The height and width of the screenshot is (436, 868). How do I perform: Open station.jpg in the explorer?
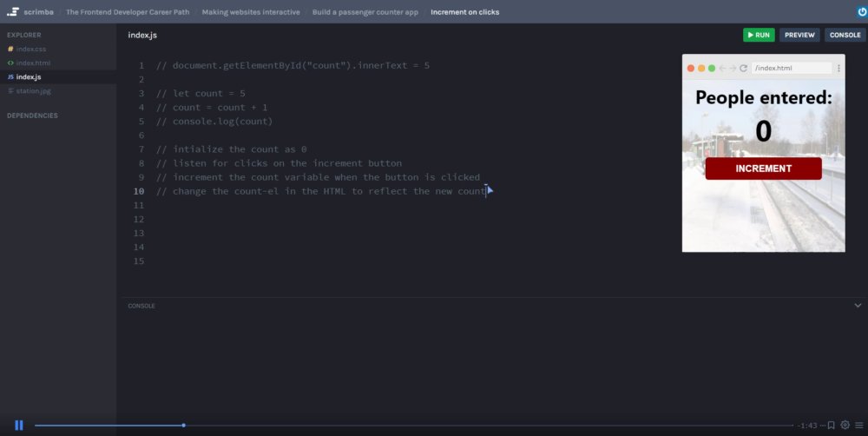pos(33,91)
